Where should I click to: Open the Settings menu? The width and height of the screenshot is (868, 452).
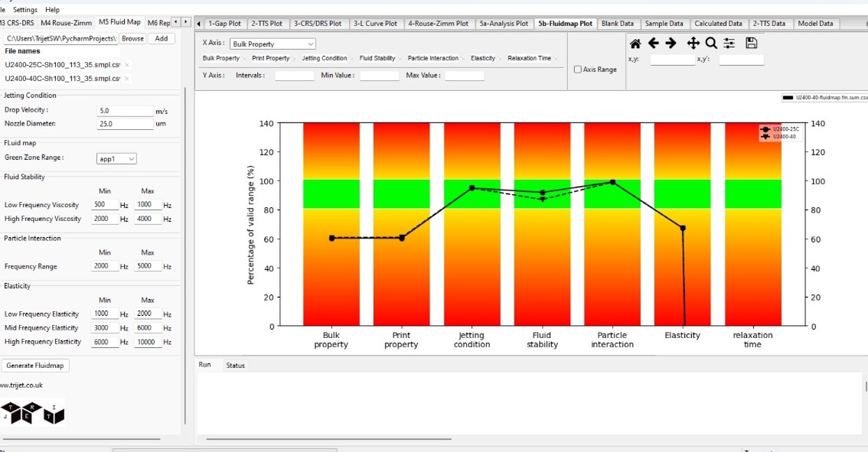[x=25, y=10]
